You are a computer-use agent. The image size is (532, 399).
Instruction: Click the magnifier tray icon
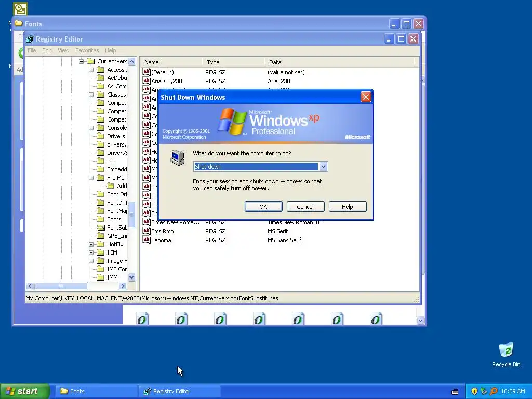[x=494, y=391]
